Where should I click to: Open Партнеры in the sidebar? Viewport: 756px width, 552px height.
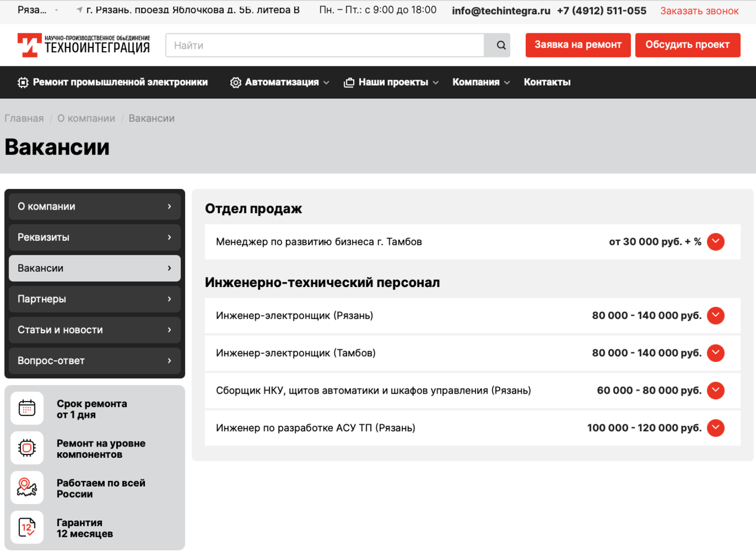[95, 299]
